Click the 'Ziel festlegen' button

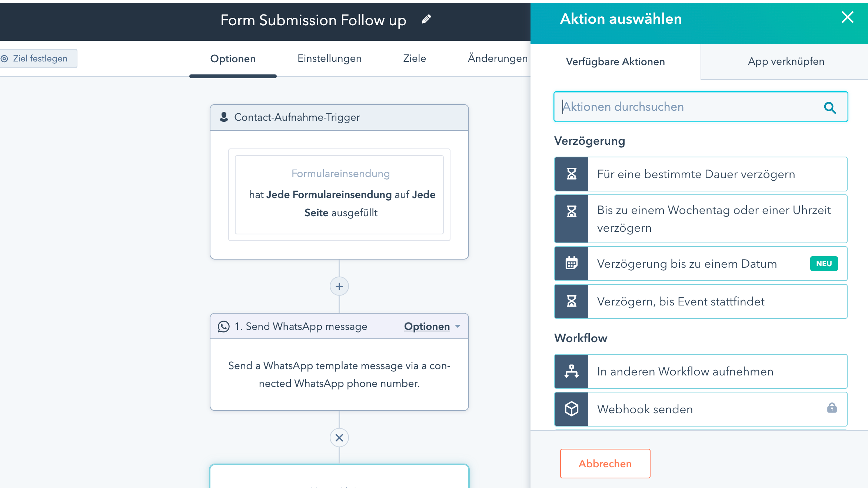point(39,58)
